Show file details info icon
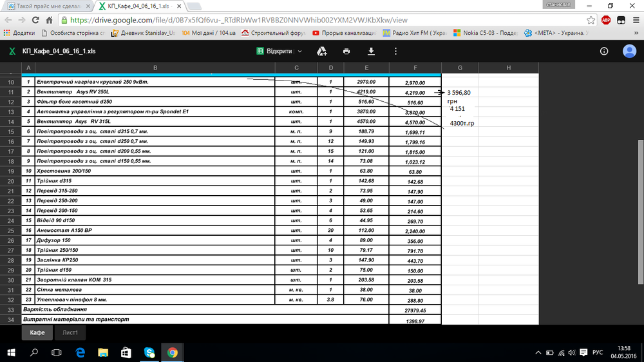The image size is (644, 362). pos(604,51)
